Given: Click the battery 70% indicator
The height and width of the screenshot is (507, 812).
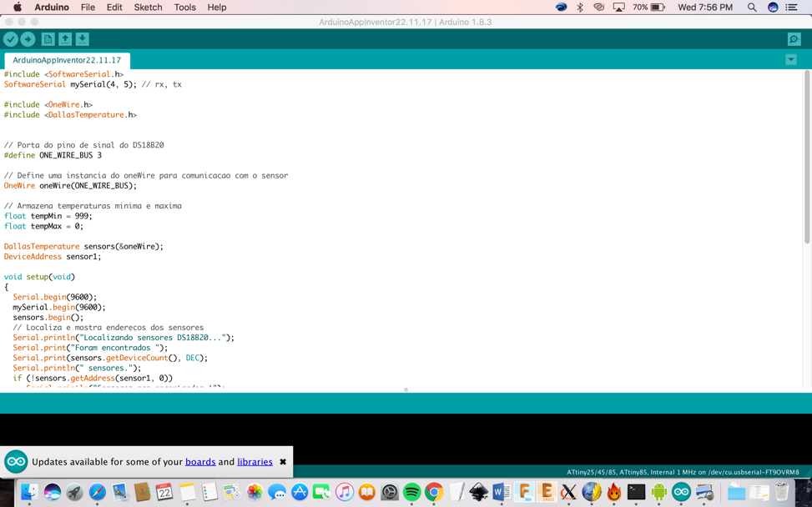Looking at the screenshot, I should click(x=648, y=8).
